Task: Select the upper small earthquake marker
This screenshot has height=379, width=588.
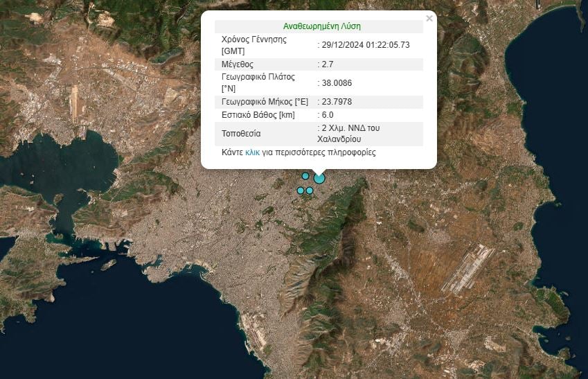Action: (305, 176)
